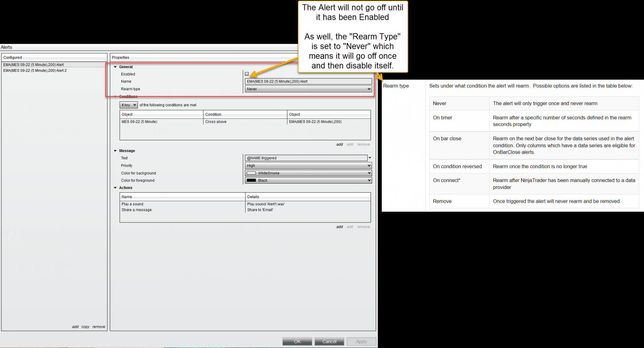
Task: Add a new condition
Action: tap(339, 145)
